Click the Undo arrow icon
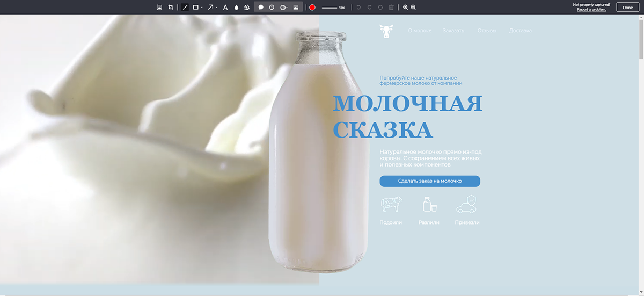 click(x=358, y=8)
